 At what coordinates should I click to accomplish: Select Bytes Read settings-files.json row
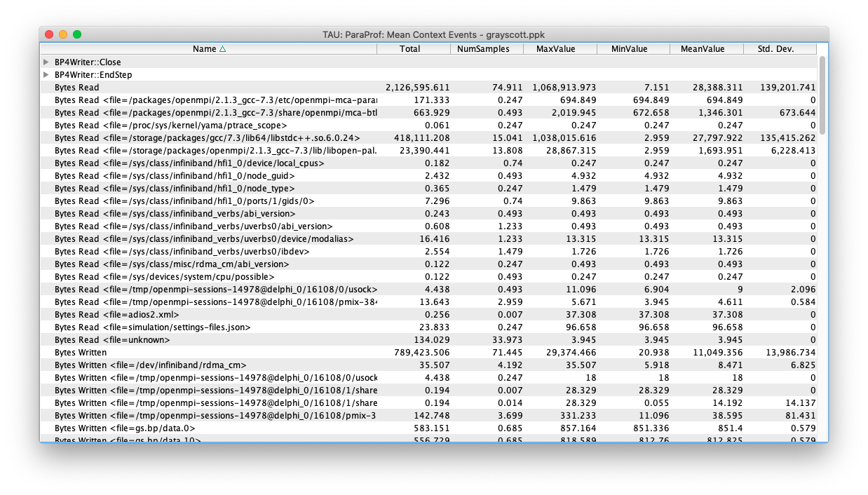click(428, 327)
